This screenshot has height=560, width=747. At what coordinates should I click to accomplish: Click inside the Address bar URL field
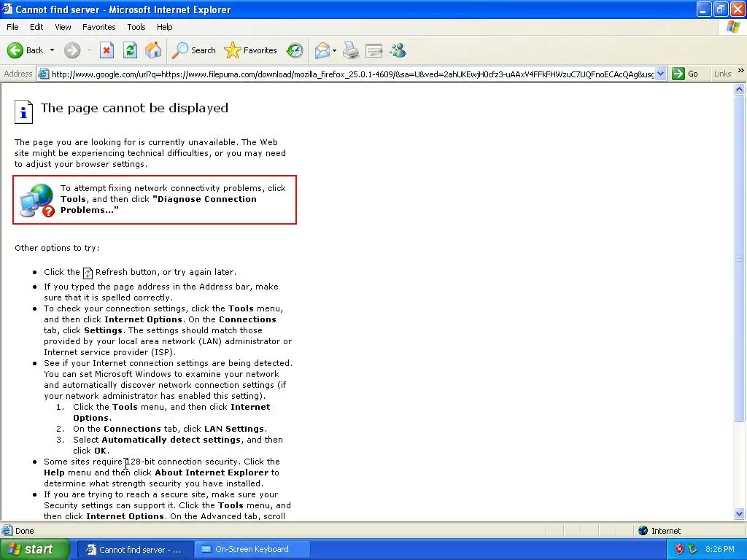click(x=352, y=74)
